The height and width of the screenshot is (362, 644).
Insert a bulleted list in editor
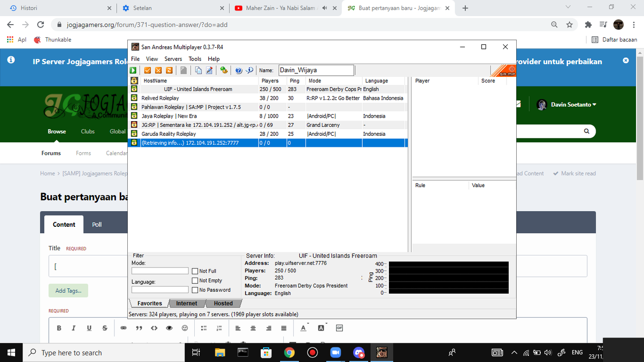click(204, 328)
